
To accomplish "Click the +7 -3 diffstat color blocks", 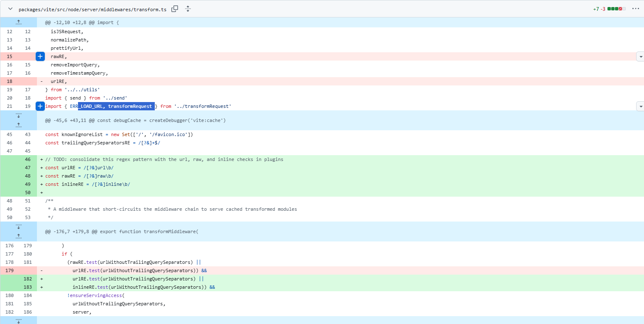I will point(616,9).
